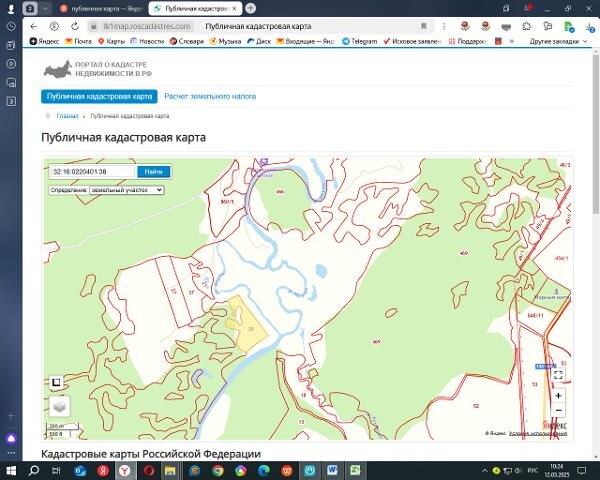
Task: Open the Windows Start menu
Action: tap(11, 470)
